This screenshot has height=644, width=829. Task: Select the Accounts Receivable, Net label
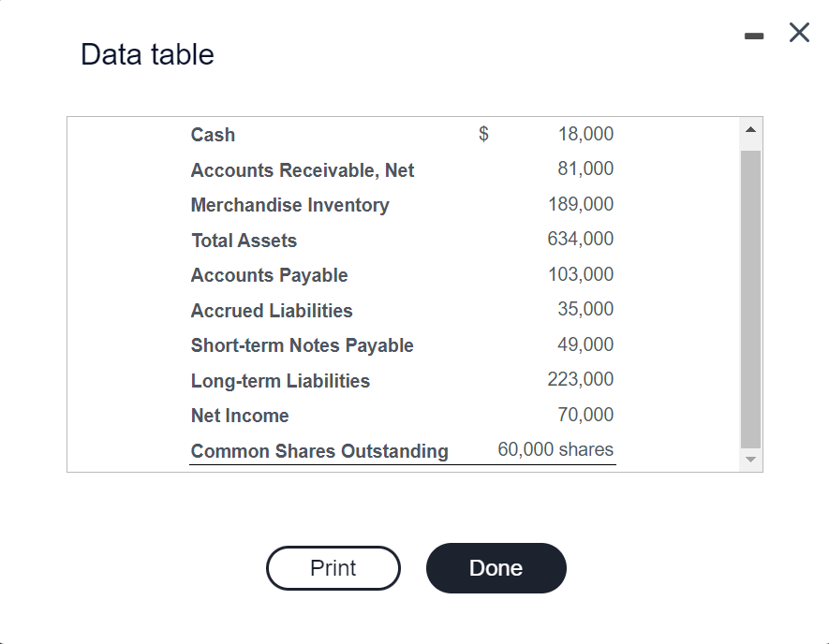[302, 170]
